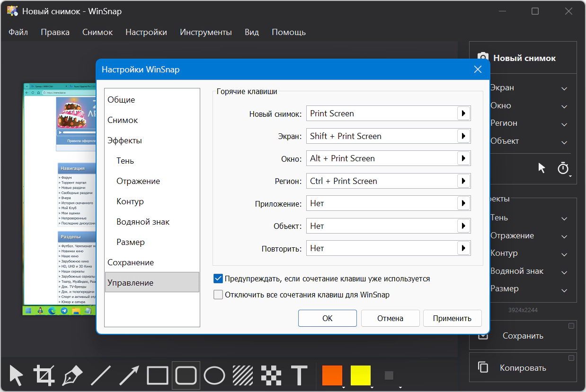Viewport: 586px width, 392px height.
Task: Select the Line tool
Action: pyautogui.click(x=100, y=375)
